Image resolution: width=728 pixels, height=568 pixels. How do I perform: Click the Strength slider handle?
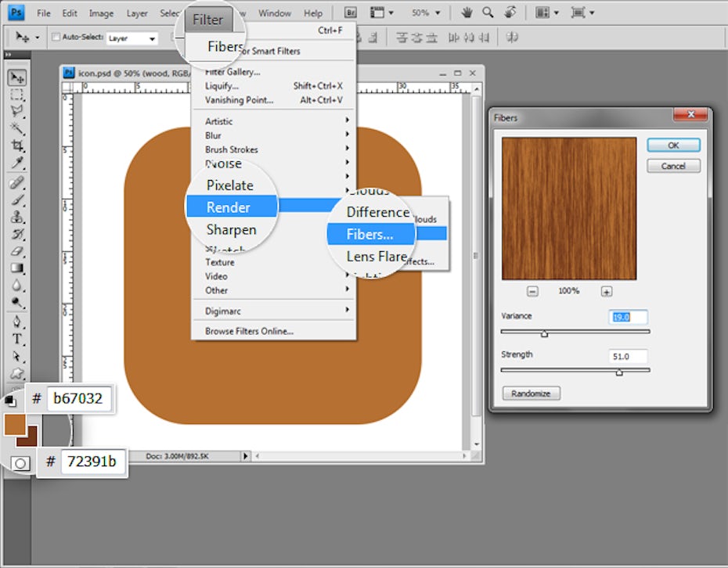(619, 372)
